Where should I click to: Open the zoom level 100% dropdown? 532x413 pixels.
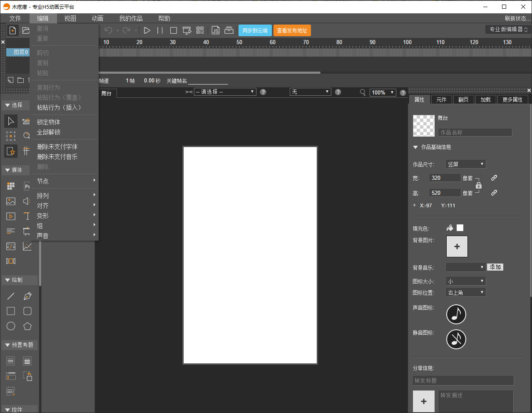(383, 92)
